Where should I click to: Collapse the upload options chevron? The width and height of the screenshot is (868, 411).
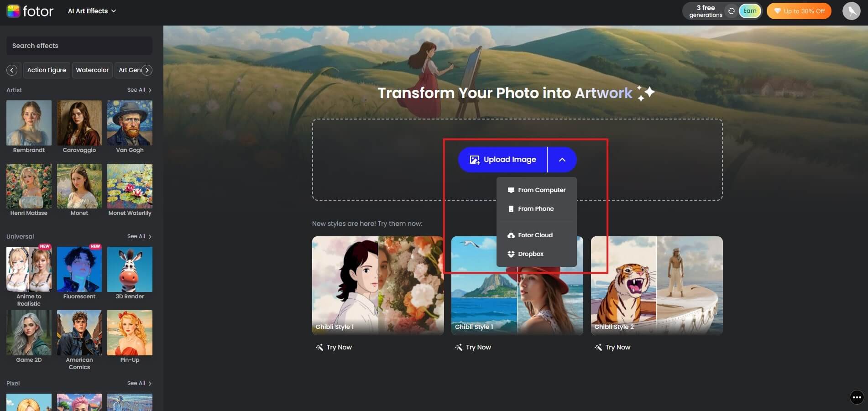(x=562, y=160)
